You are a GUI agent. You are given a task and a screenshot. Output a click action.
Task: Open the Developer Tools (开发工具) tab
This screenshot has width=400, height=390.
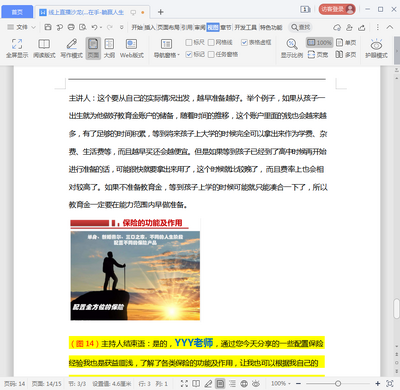pos(246,27)
